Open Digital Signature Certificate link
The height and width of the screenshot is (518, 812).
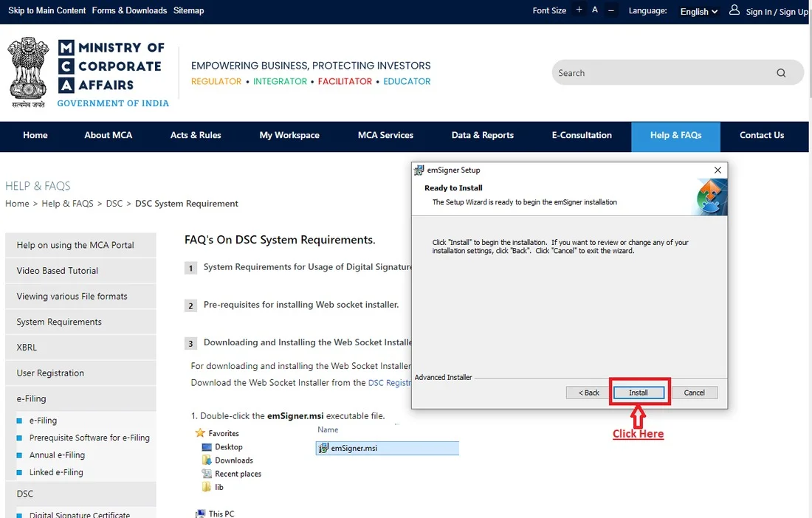click(x=80, y=514)
